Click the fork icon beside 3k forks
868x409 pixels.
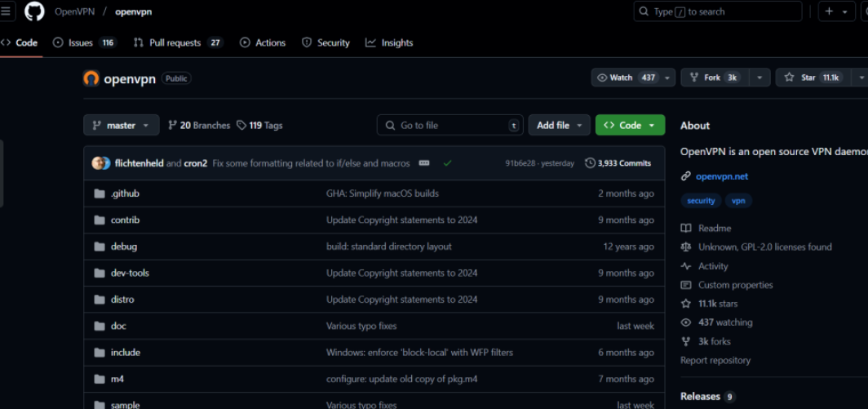(x=686, y=341)
